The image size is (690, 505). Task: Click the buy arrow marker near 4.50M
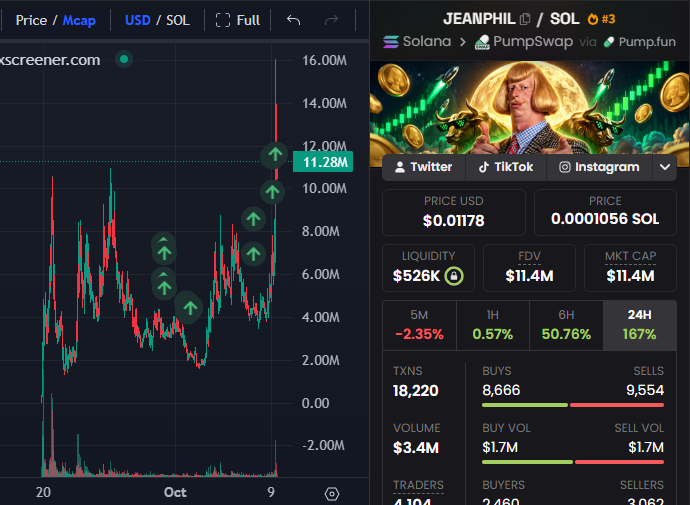click(x=190, y=308)
